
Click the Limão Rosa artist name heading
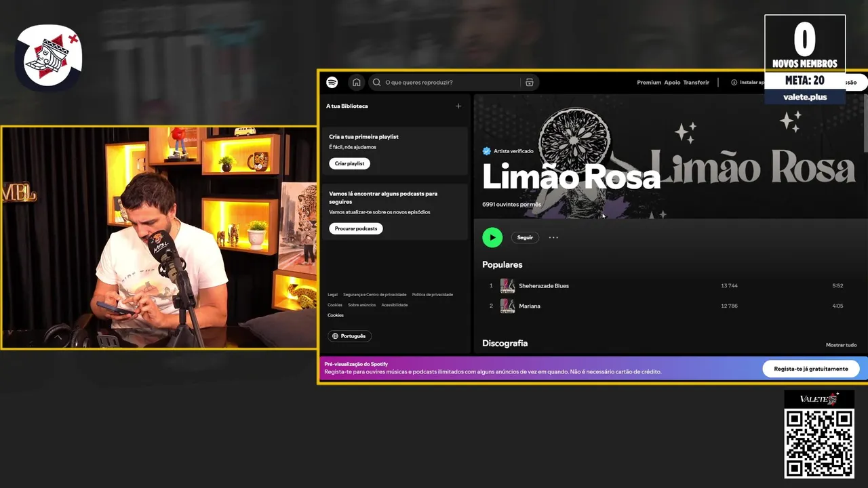pyautogui.click(x=571, y=177)
